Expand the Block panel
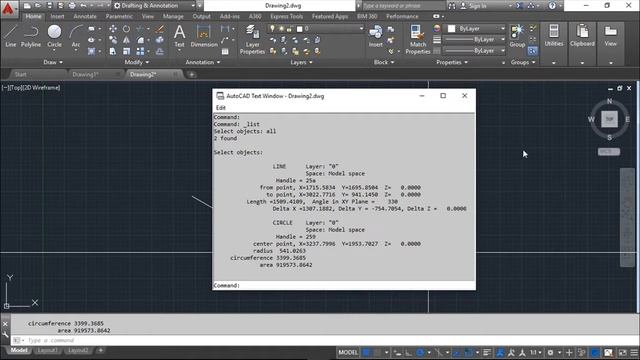Viewport: 640px width, 360px height. click(384, 62)
